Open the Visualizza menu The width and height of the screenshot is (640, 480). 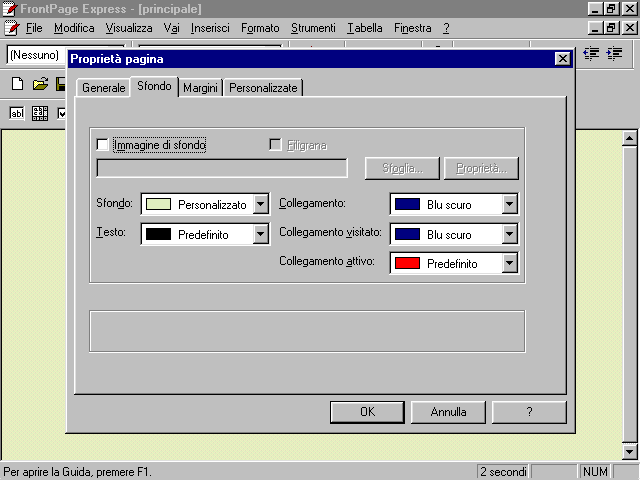(129, 28)
